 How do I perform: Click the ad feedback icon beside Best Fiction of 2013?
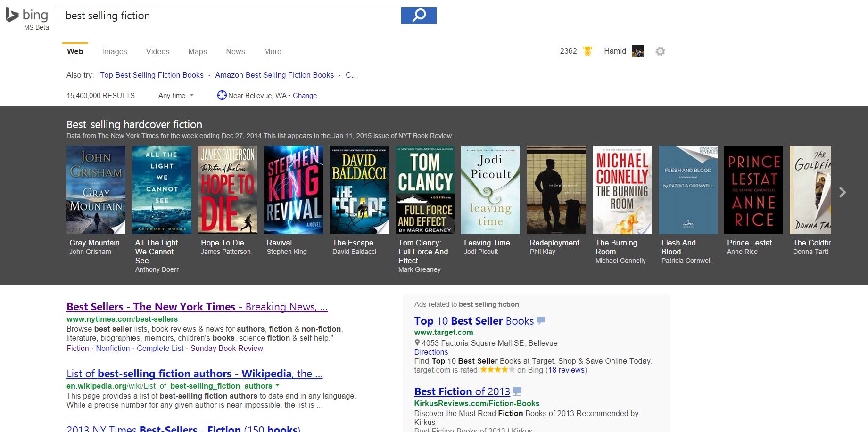point(517,391)
